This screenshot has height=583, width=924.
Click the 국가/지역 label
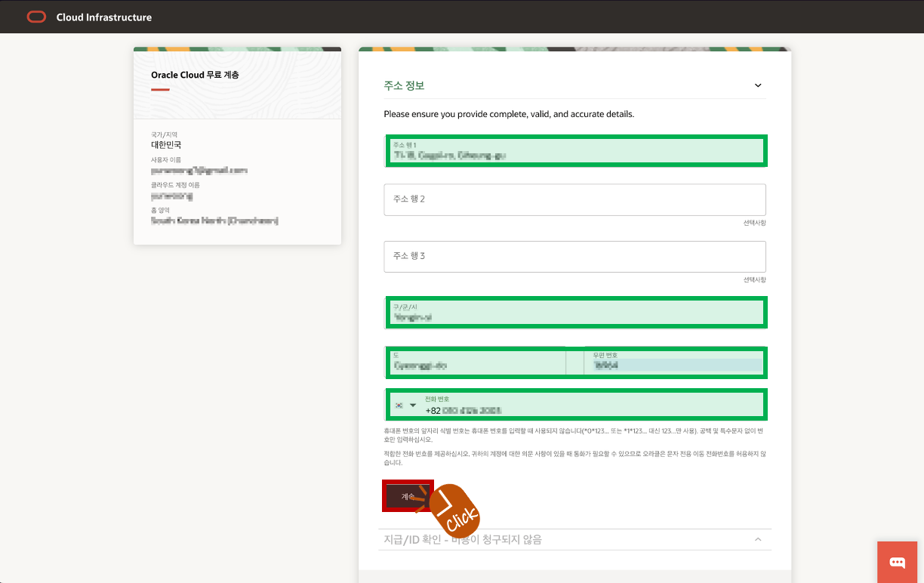coord(164,134)
